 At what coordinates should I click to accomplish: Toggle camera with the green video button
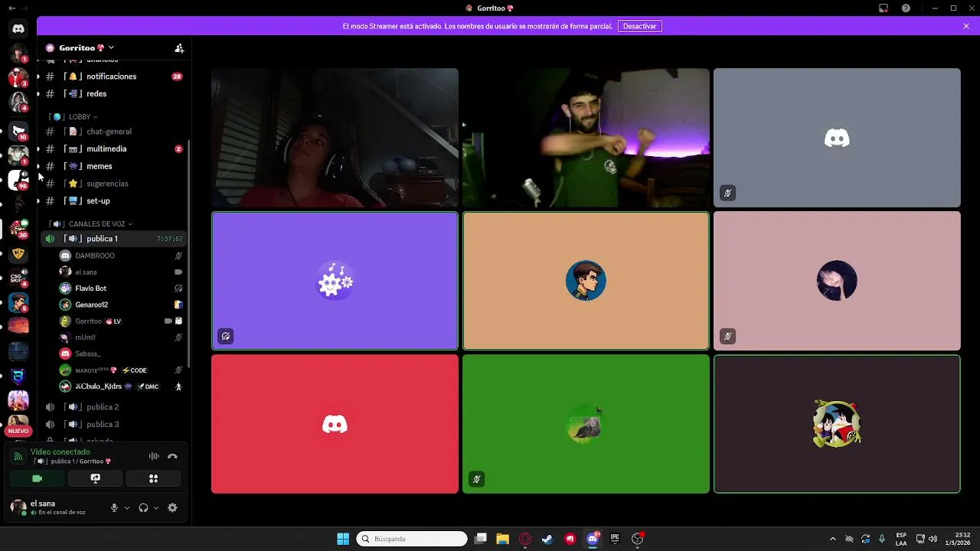37,478
